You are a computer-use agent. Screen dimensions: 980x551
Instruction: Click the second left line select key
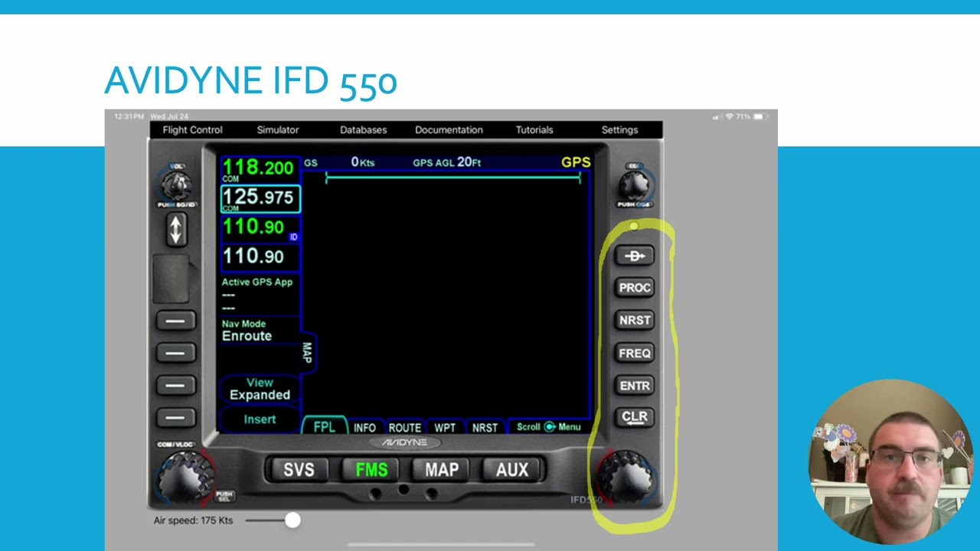(175, 353)
